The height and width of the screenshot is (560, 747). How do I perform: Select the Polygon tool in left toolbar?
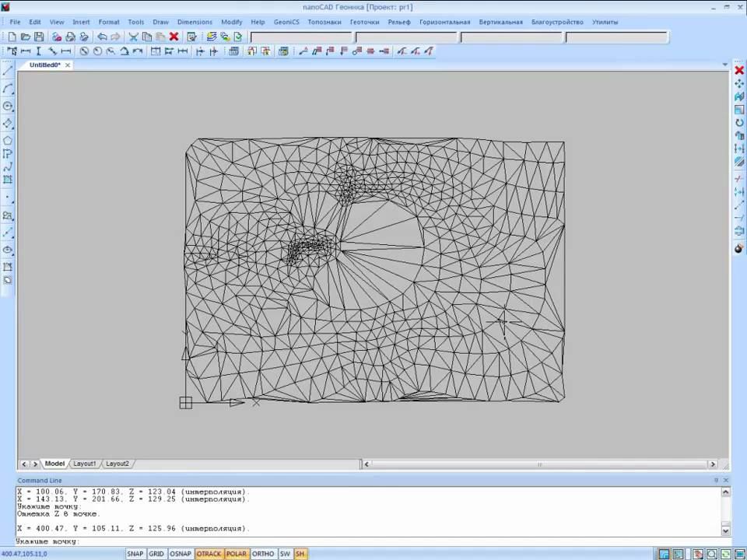[x=8, y=141]
